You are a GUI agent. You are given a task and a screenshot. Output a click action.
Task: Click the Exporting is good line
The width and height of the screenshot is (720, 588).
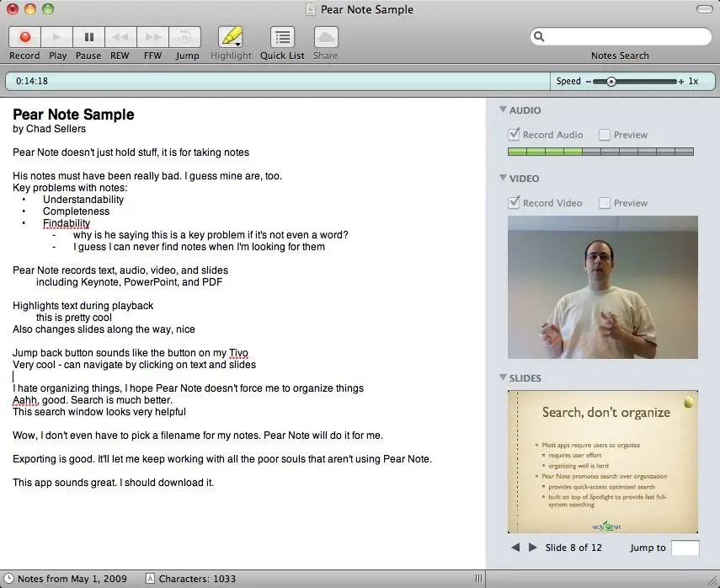222,459
